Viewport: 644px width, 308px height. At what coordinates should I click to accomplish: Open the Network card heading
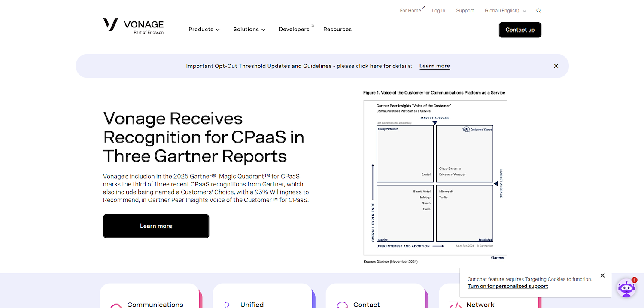pos(480,305)
